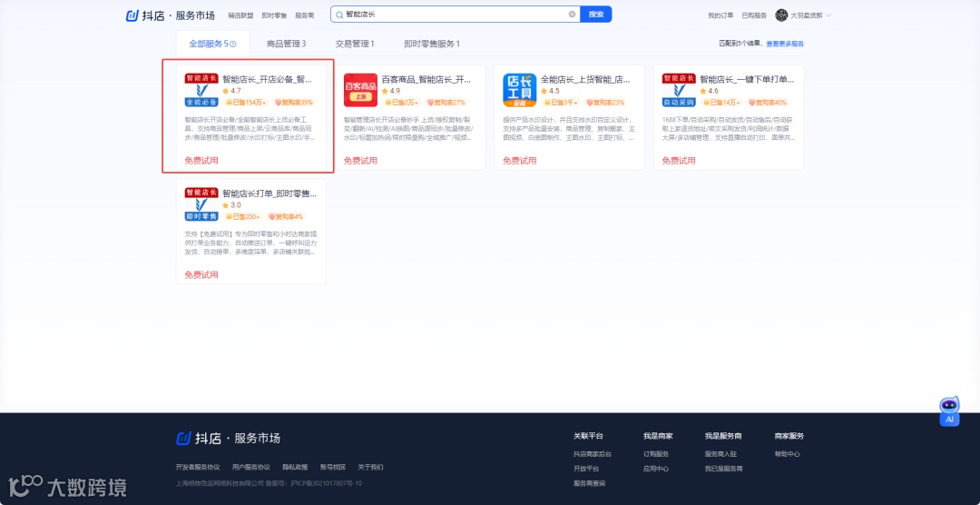Image resolution: width=980 pixels, height=505 pixels.
Task: Click the 4.7 star rating
Action: [232, 91]
